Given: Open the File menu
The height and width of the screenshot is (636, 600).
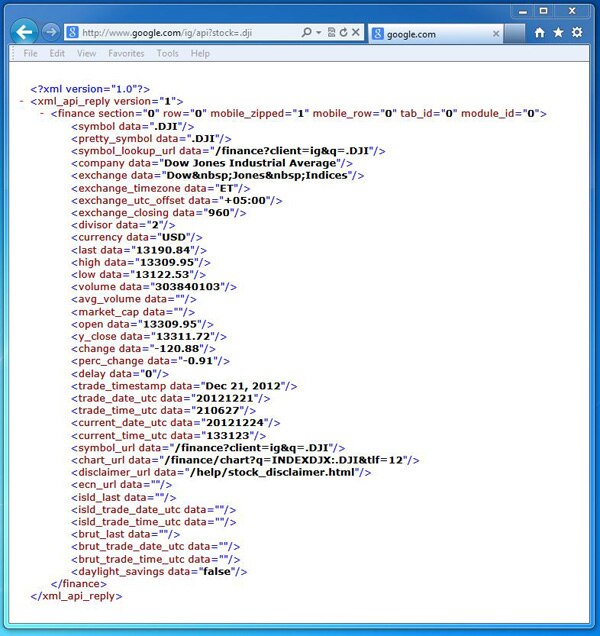Looking at the screenshot, I should (30, 53).
